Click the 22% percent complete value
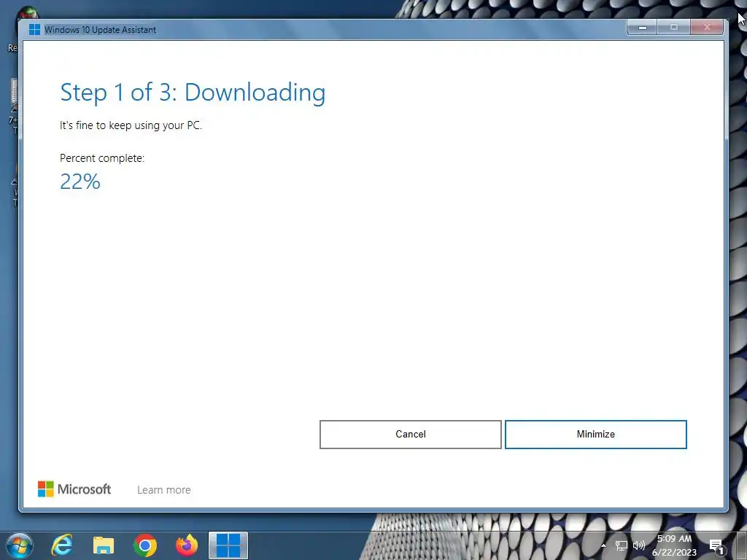This screenshot has height=560, width=747. click(x=80, y=182)
